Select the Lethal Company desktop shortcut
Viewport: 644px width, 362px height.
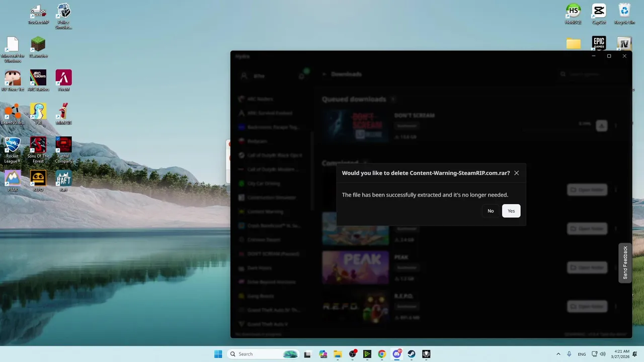pyautogui.click(x=64, y=150)
